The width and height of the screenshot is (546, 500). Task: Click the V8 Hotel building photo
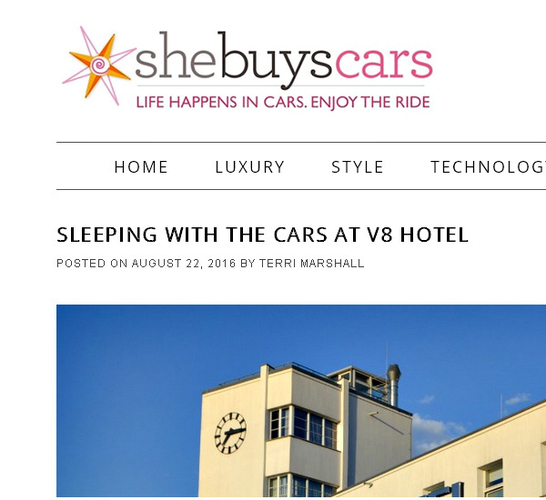coord(301,400)
